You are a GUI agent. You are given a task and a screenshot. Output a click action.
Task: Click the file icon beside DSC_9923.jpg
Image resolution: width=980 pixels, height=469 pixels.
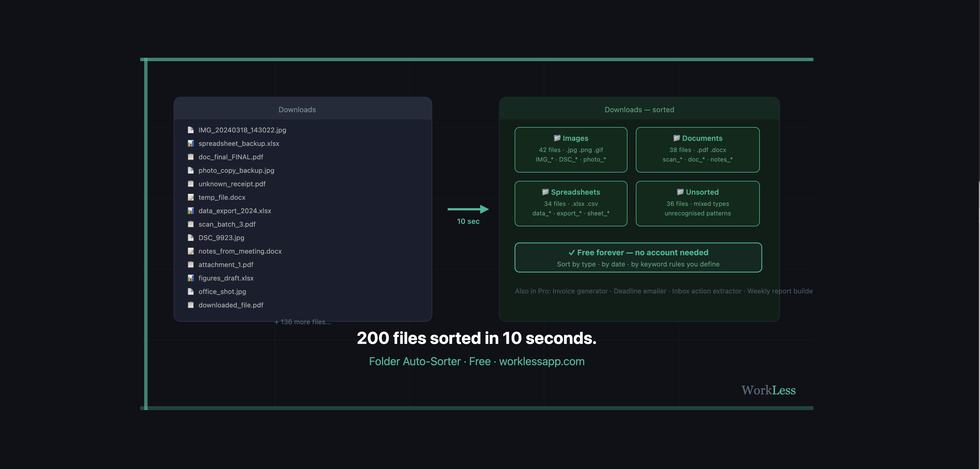point(191,238)
